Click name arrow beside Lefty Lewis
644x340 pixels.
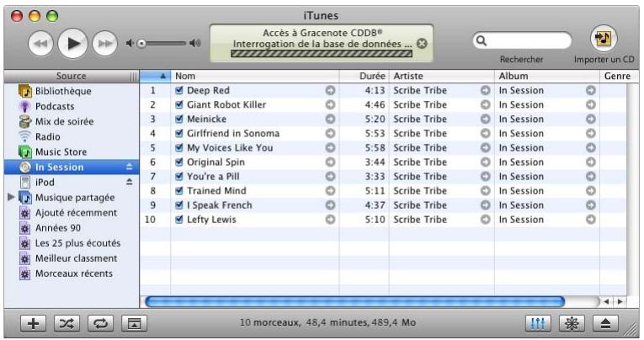point(330,220)
